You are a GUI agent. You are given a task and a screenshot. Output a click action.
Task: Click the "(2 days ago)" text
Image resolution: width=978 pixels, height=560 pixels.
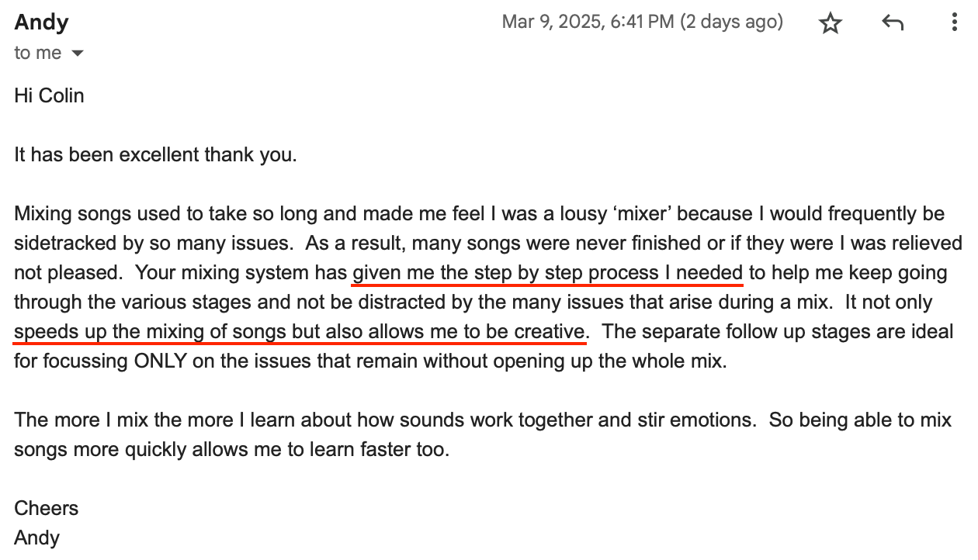point(731,22)
